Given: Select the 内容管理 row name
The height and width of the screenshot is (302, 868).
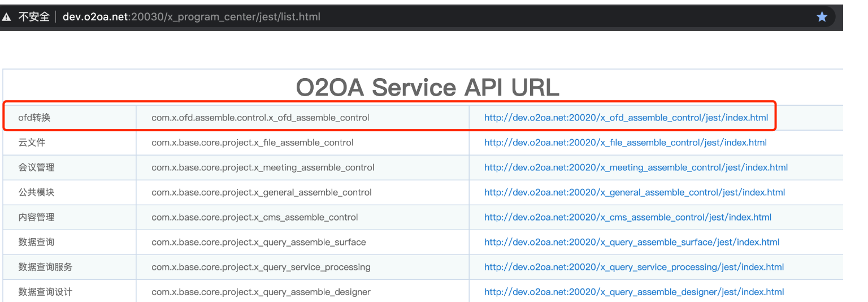Looking at the screenshot, I should [x=36, y=217].
